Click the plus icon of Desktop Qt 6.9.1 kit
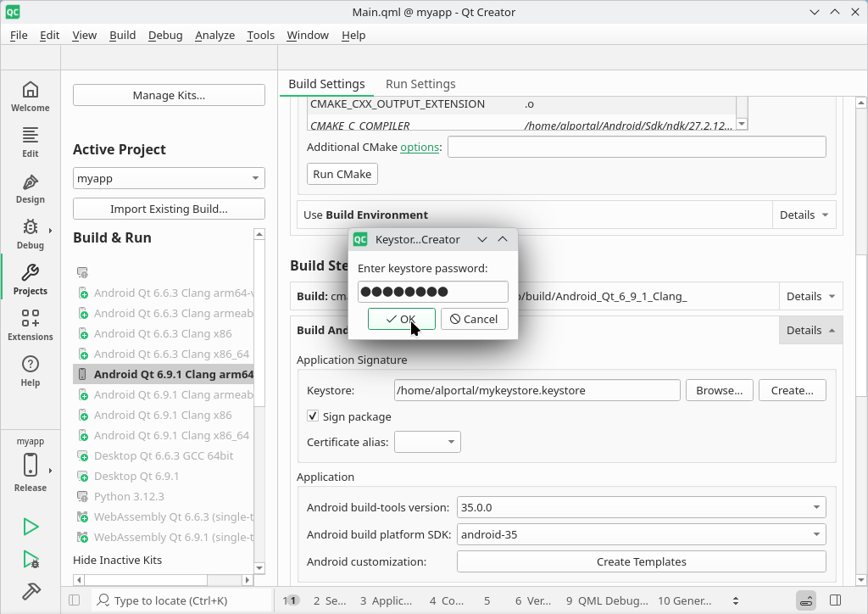The width and height of the screenshot is (868, 614). (x=83, y=476)
